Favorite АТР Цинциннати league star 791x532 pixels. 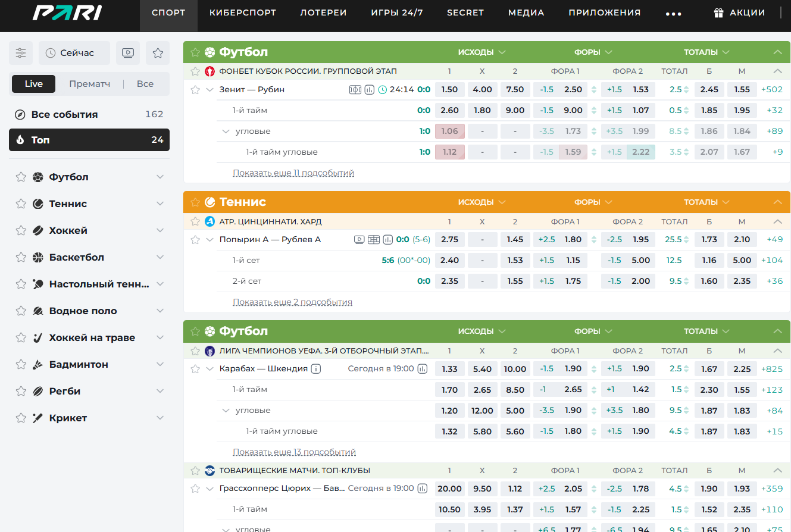[195, 222]
